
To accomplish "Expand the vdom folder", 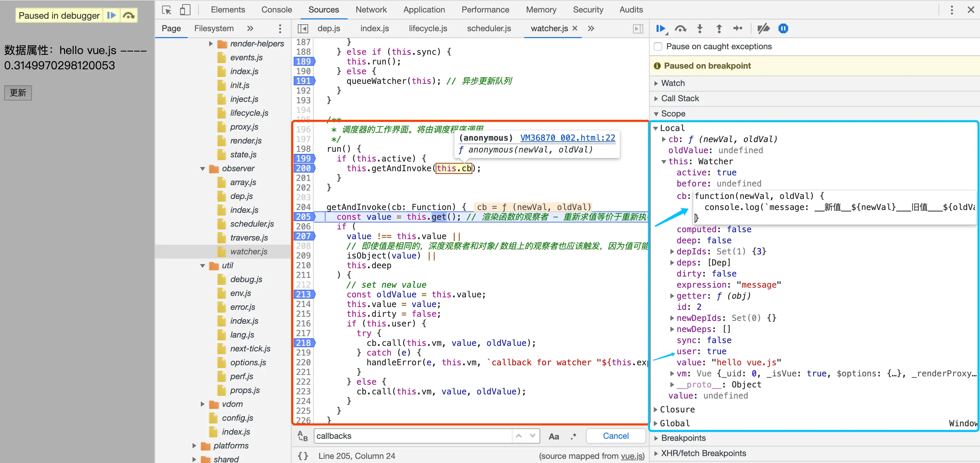I will click(203, 404).
